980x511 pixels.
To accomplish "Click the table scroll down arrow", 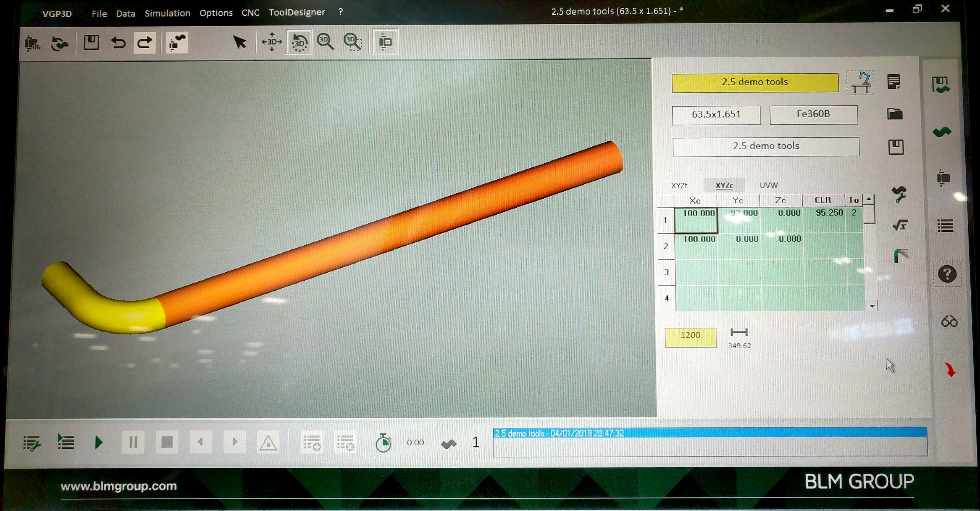I will pos(872,306).
